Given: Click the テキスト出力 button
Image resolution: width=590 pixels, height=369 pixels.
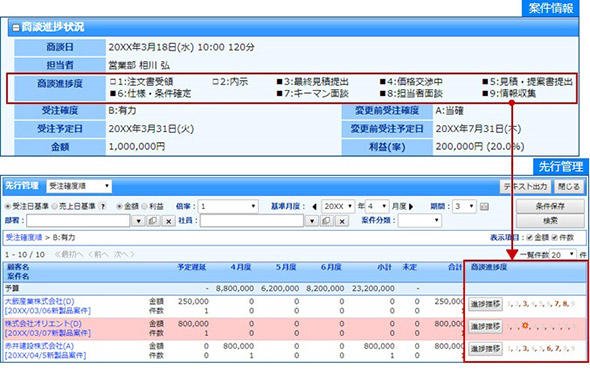Looking at the screenshot, I should (x=525, y=186).
